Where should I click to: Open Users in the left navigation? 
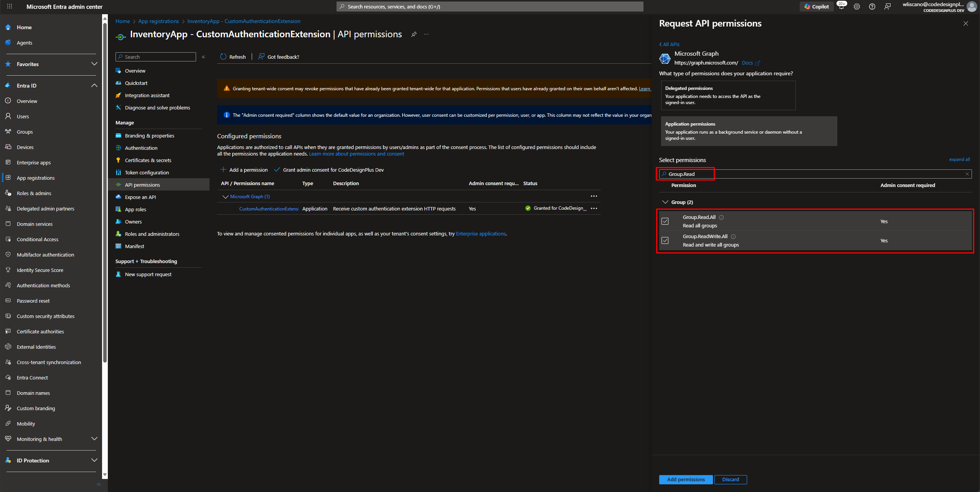click(23, 116)
